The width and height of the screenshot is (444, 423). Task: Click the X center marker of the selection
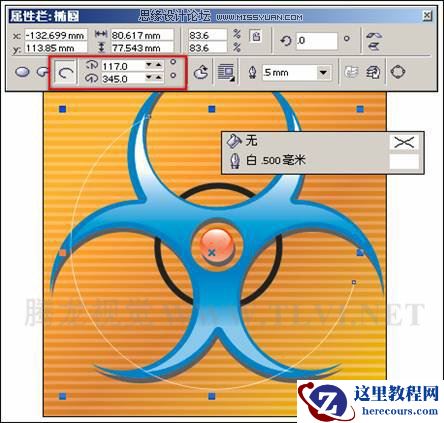click(212, 253)
